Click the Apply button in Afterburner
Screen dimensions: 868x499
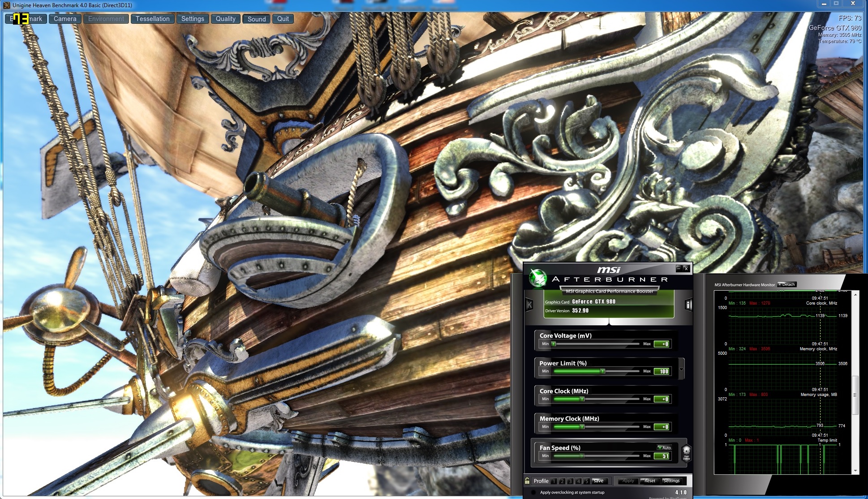point(628,481)
